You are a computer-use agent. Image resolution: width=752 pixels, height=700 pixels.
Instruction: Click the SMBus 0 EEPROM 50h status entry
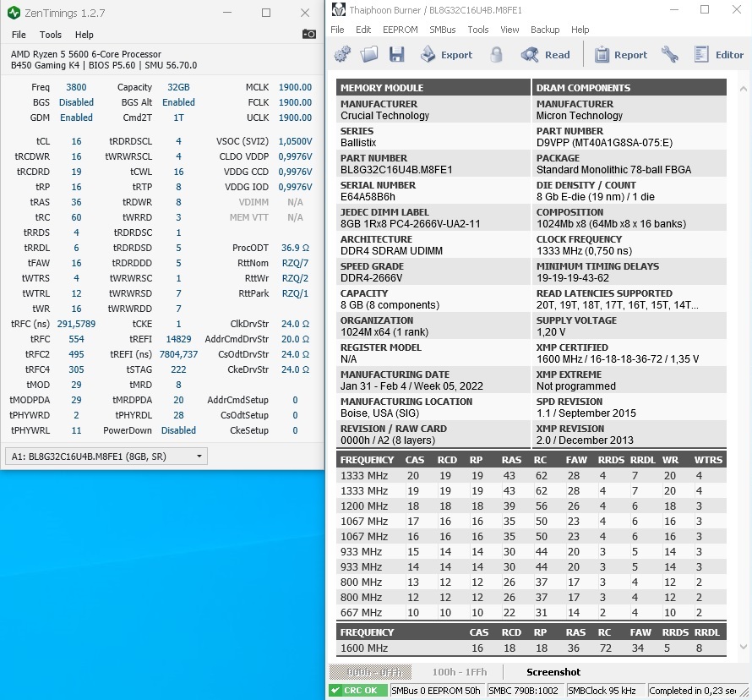click(437, 691)
